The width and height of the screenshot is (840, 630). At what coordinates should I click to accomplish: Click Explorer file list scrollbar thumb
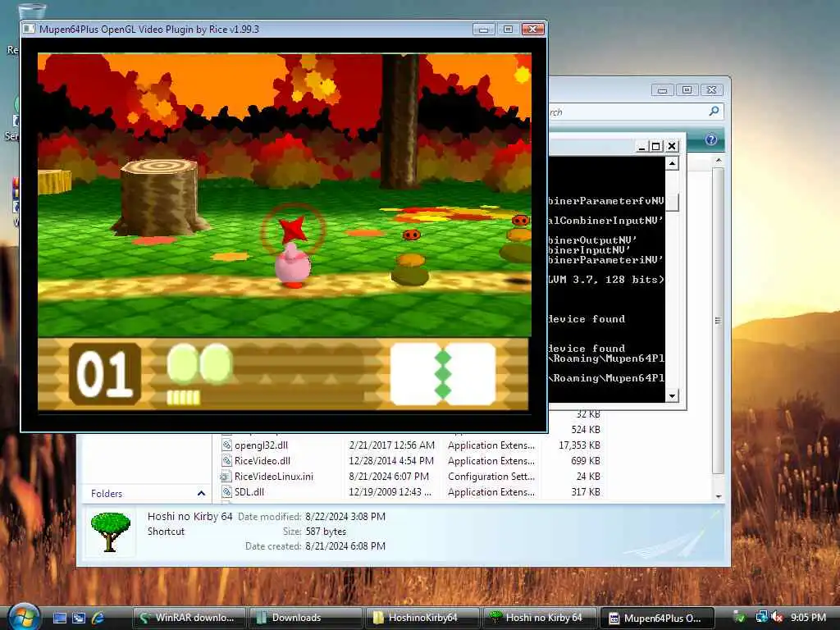tap(719, 321)
